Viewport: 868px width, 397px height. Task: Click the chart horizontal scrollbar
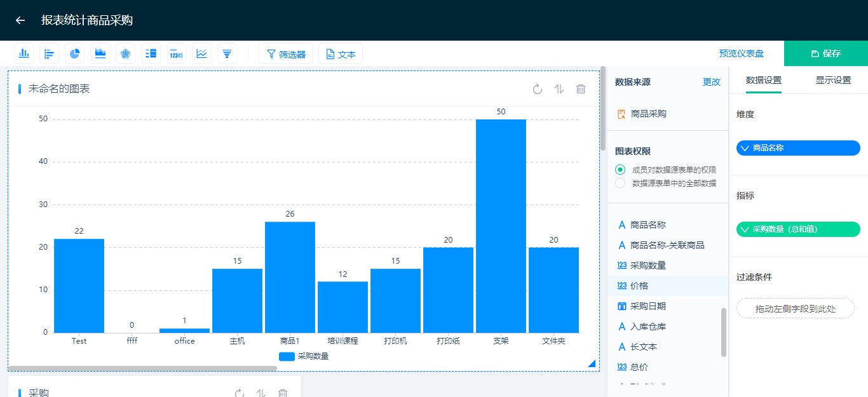[143, 368]
